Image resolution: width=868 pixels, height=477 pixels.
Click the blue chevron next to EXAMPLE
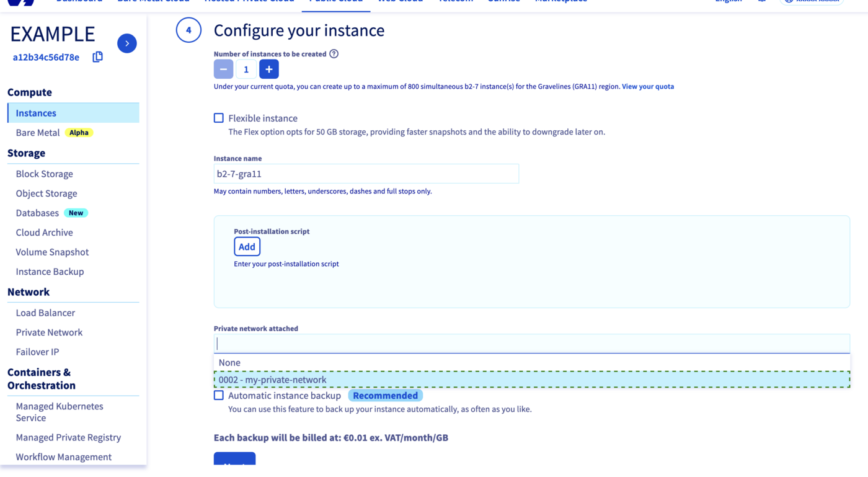pyautogui.click(x=127, y=43)
